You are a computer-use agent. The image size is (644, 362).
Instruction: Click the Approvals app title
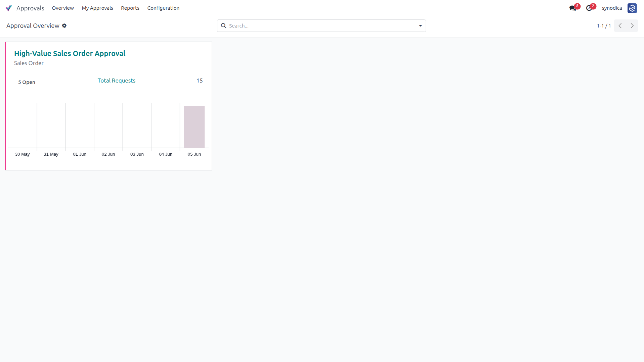pyautogui.click(x=30, y=8)
